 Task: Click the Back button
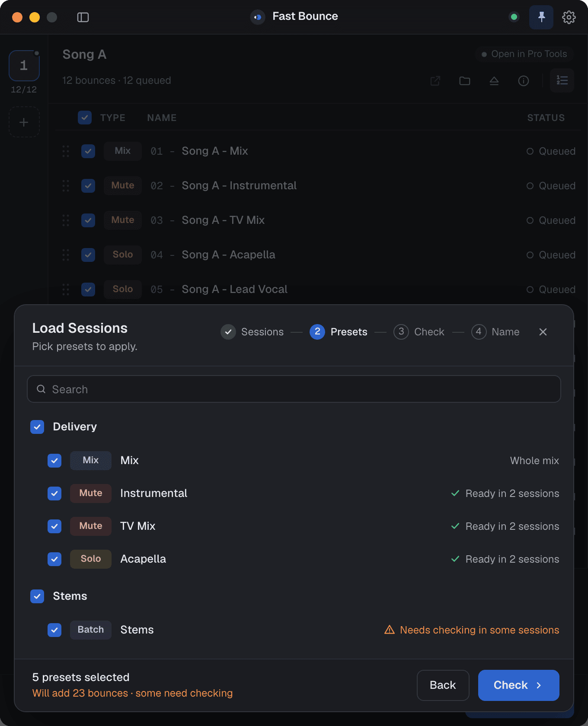pyautogui.click(x=443, y=685)
